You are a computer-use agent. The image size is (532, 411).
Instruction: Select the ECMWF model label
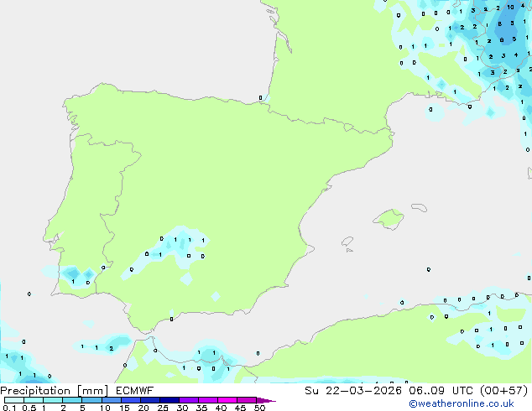pyautogui.click(x=134, y=391)
